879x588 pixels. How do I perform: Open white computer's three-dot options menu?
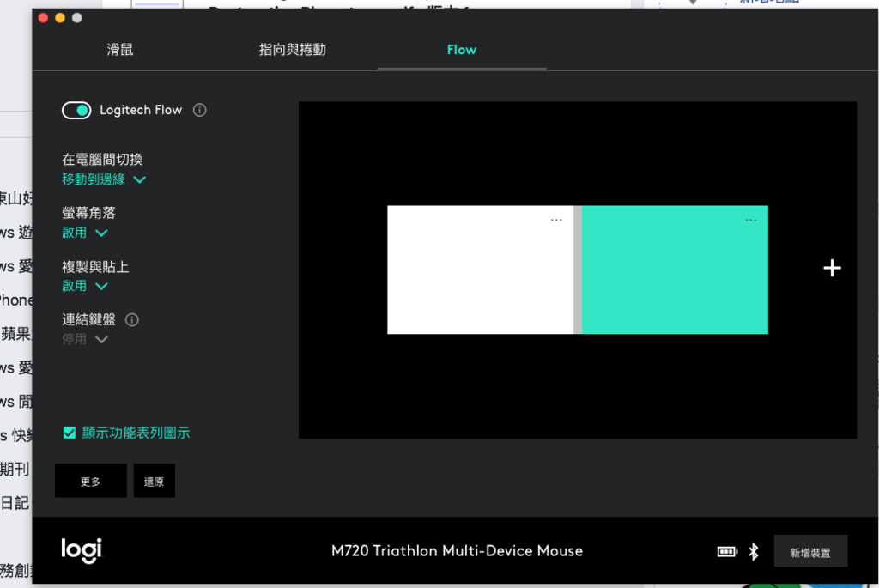(x=556, y=220)
